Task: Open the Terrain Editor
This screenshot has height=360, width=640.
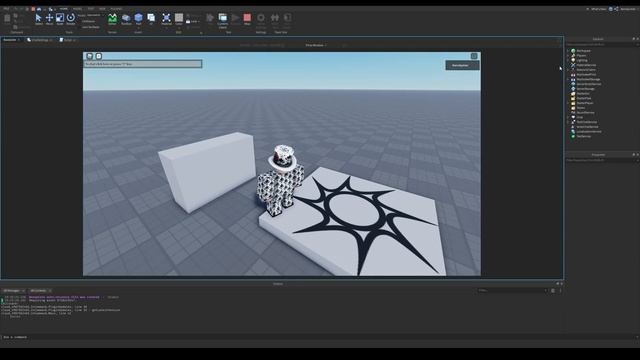Action: click(112, 19)
